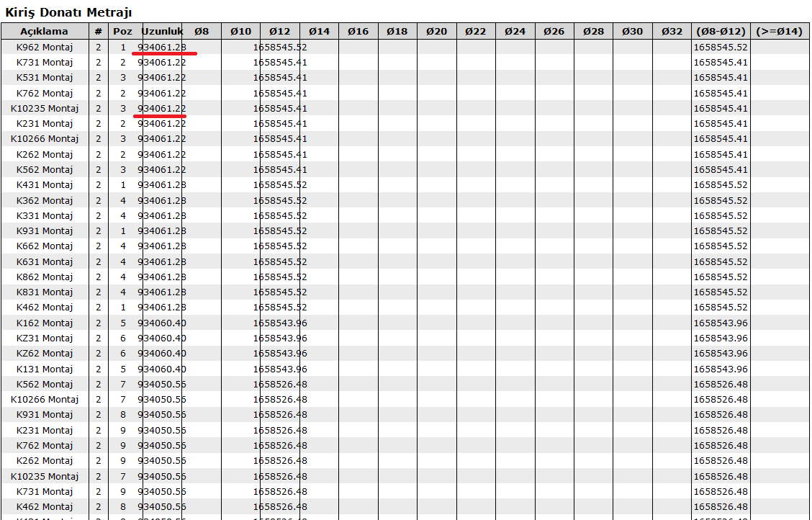Select the Ø20 column header
This screenshot has width=812, height=520.
tap(436, 32)
